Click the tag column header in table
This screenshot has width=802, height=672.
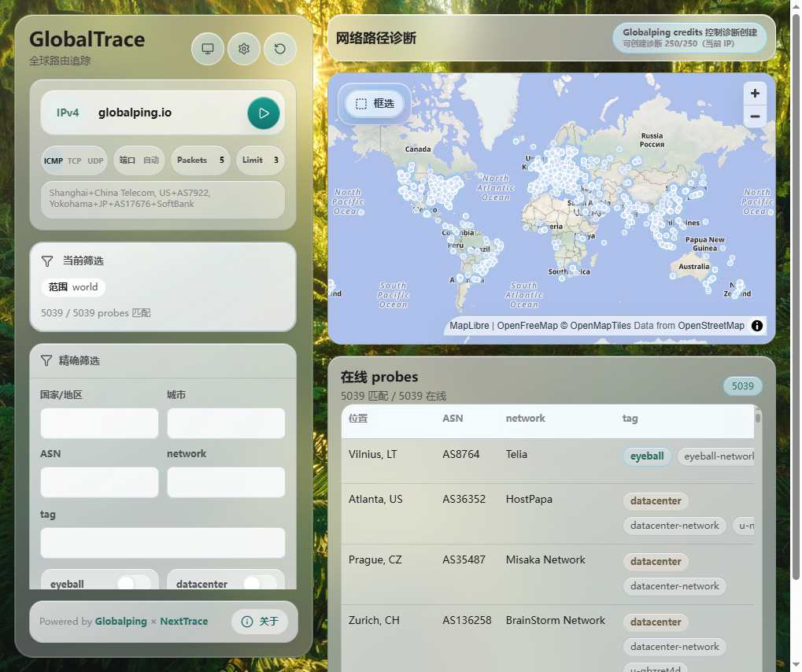click(630, 419)
